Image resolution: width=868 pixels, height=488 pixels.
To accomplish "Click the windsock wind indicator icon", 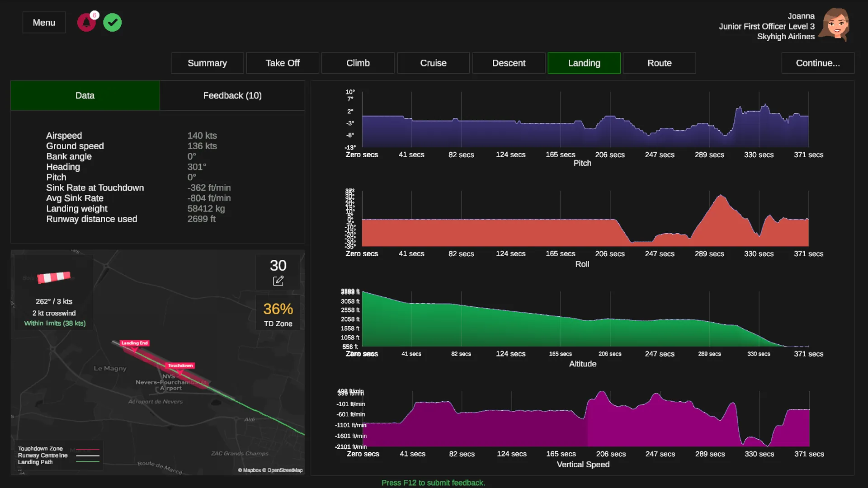I will pos(54,277).
